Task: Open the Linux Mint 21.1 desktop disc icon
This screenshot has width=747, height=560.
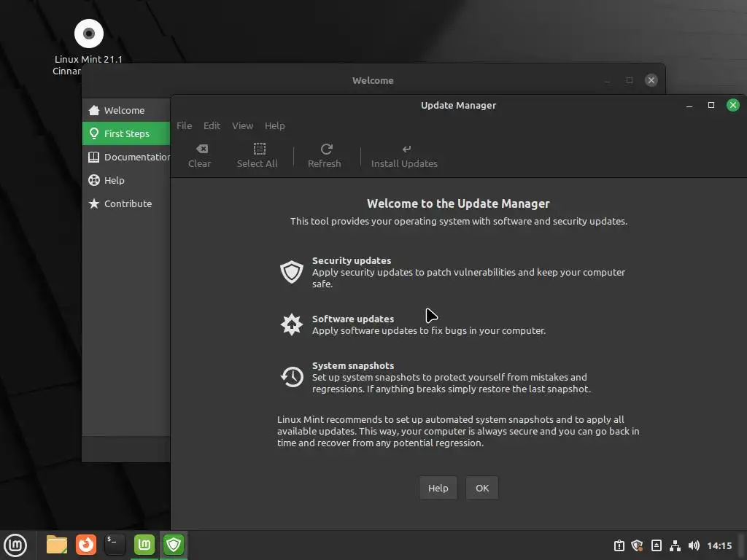Action: (88, 34)
